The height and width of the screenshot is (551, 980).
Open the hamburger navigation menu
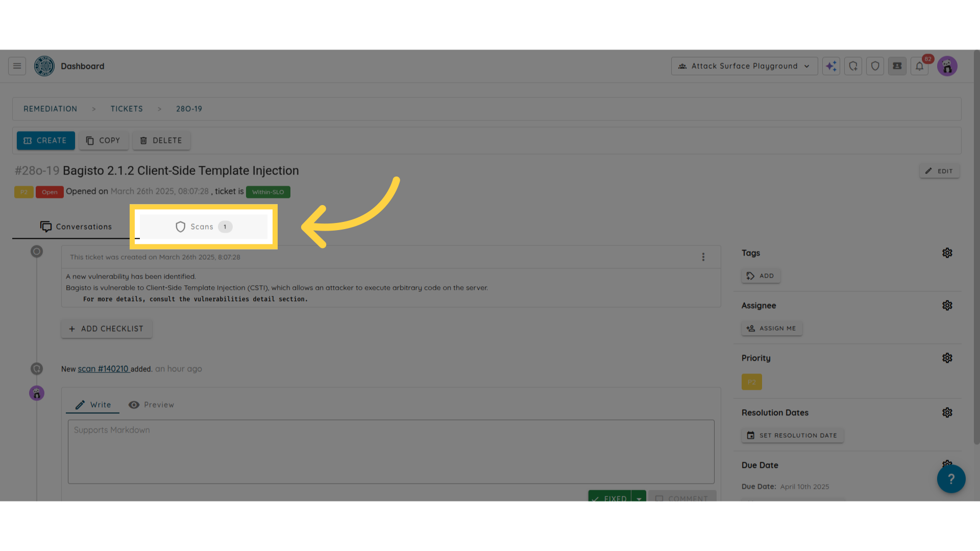[17, 66]
